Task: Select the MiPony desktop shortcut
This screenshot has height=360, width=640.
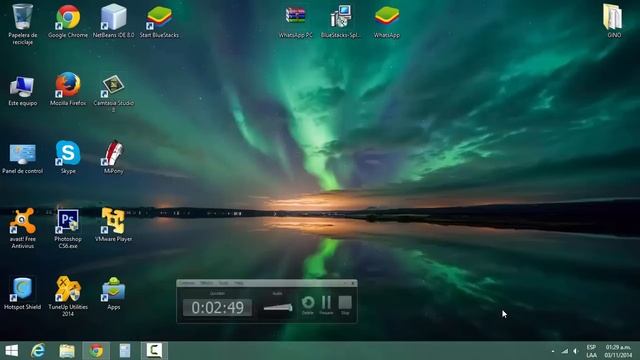Action: pyautogui.click(x=113, y=157)
